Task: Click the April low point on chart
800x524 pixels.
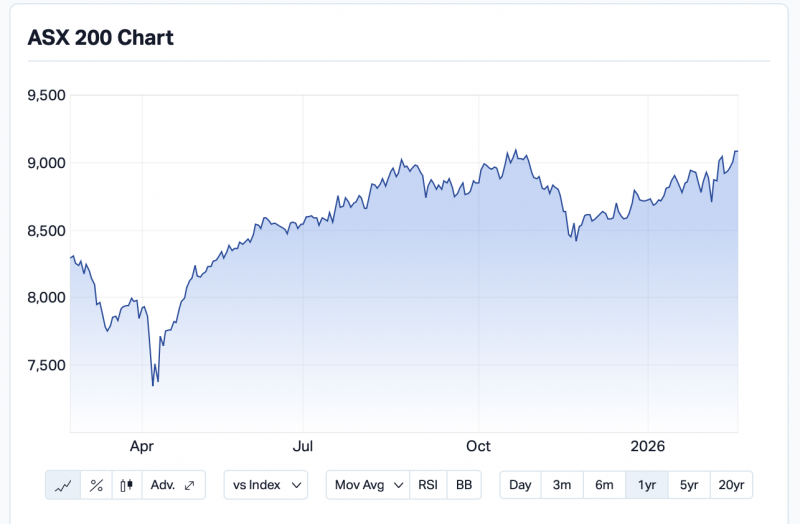Action: tap(153, 385)
